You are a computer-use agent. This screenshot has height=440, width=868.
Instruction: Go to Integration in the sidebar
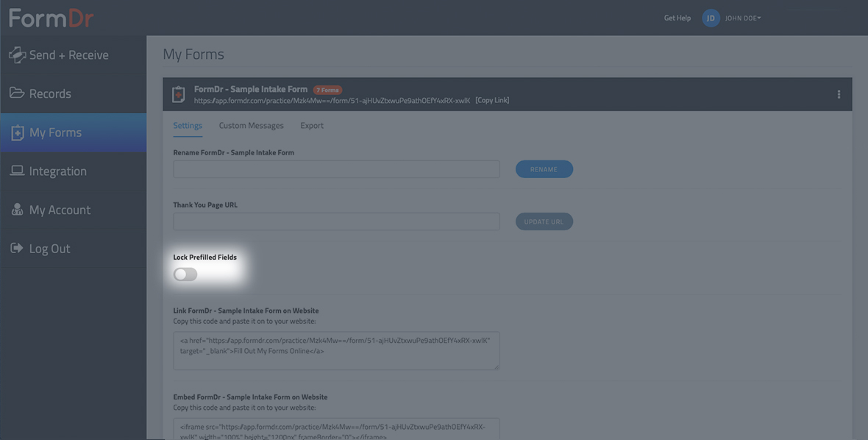click(x=74, y=171)
